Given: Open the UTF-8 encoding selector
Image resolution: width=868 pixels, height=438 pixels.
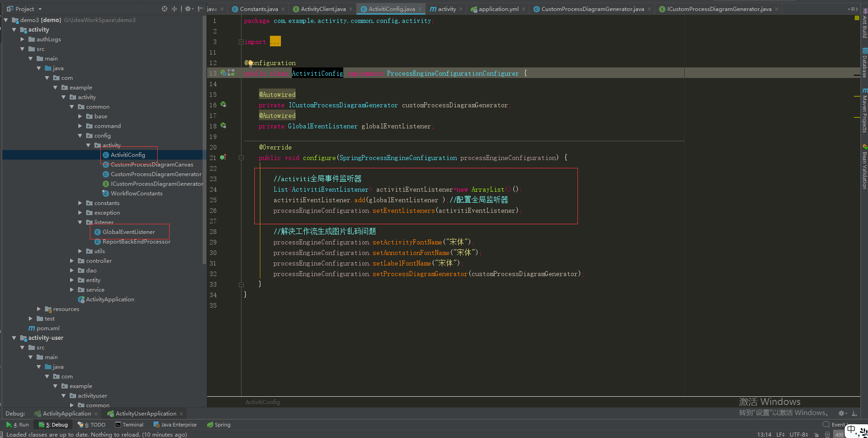Looking at the screenshot, I should pyautogui.click(x=798, y=434).
